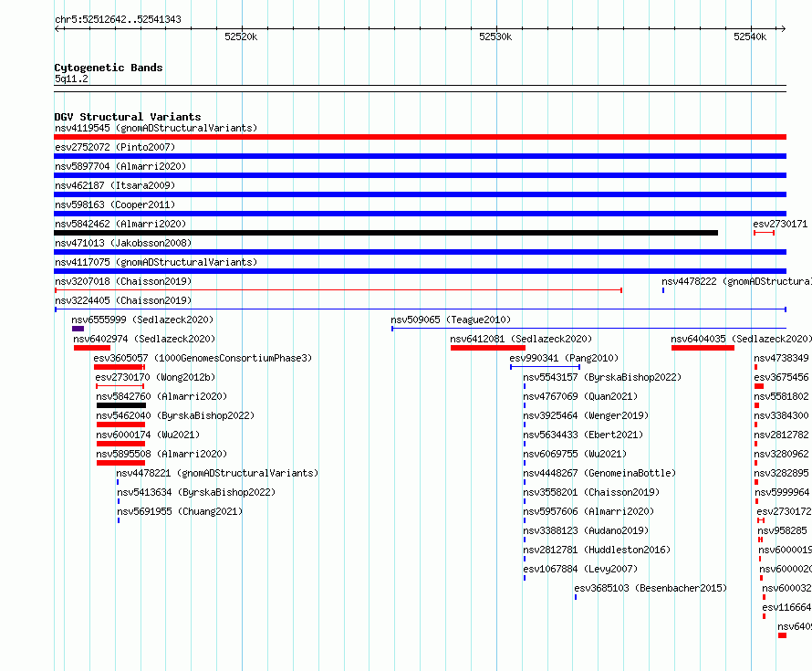
Task: Select the esv3675456 variant label
Action: click(x=781, y=377)
